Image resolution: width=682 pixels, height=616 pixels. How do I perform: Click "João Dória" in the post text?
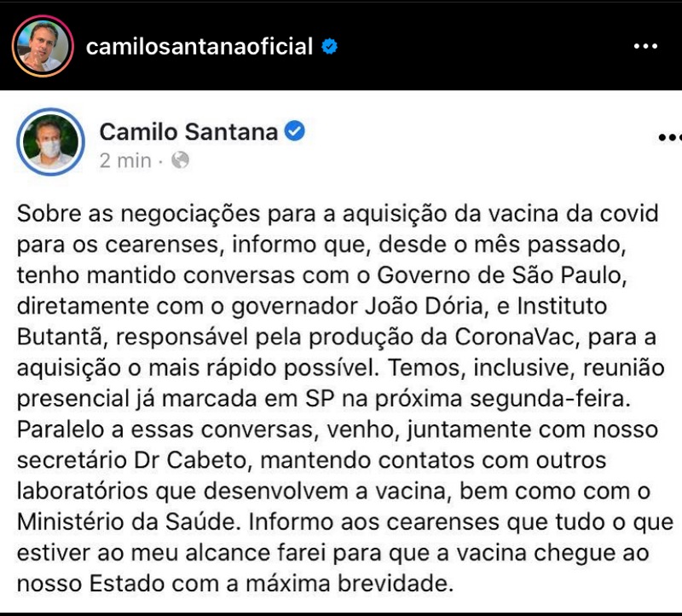[424, 306]
